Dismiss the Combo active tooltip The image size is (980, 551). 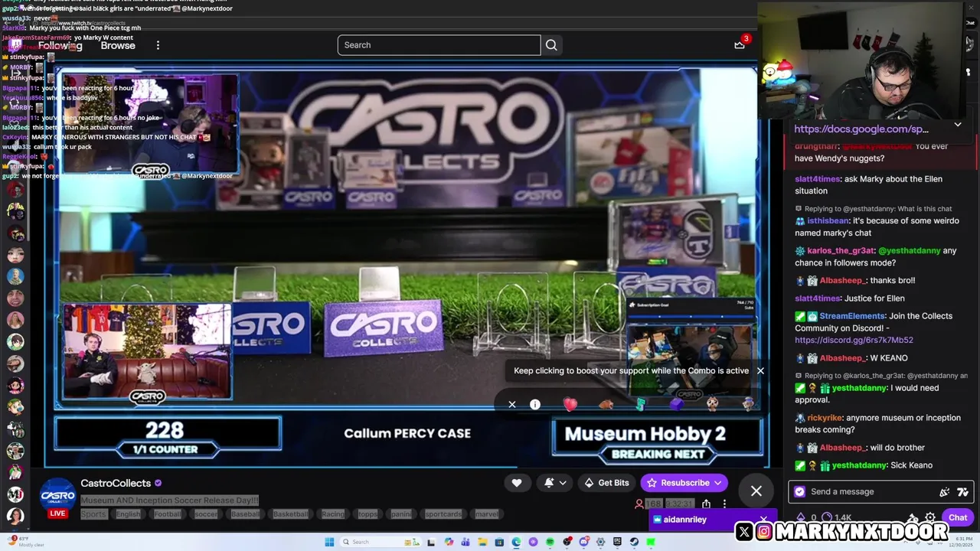(760, 370)
